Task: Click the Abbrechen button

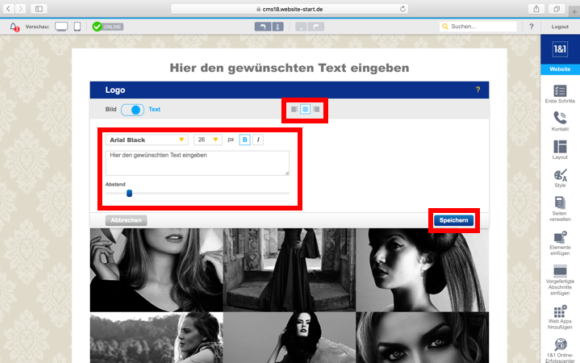Action: click(126, 220)
